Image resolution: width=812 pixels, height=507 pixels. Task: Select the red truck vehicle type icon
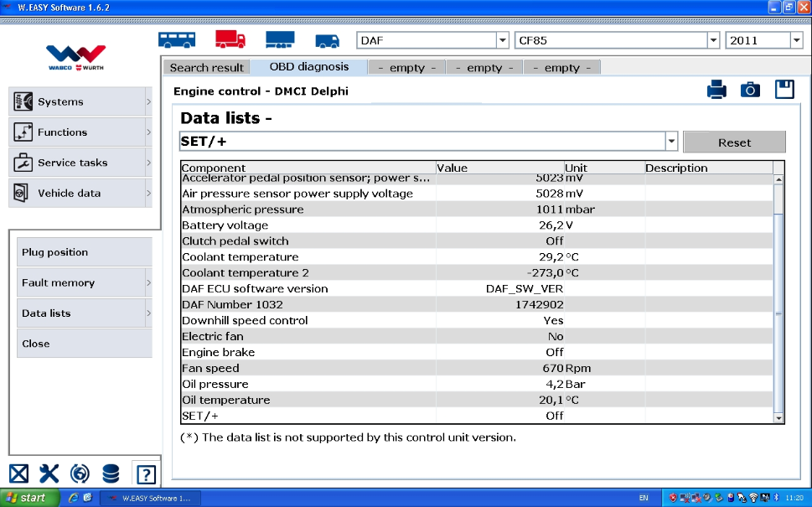230,39
